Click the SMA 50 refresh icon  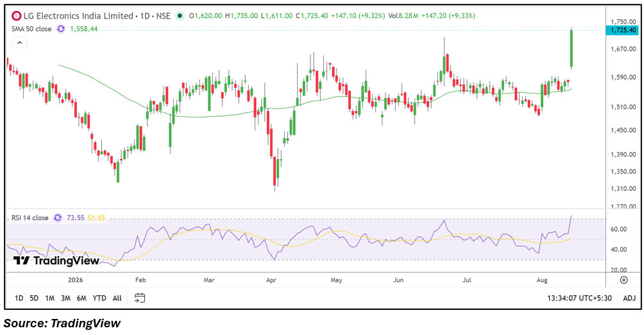(x=61, y=29)
